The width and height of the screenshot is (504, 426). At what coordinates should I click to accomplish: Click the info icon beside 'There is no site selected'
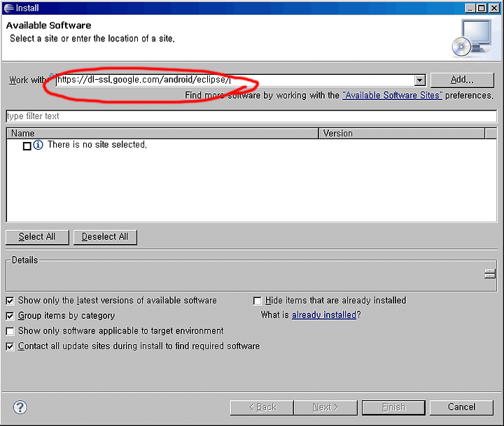(x=38, y=145)
